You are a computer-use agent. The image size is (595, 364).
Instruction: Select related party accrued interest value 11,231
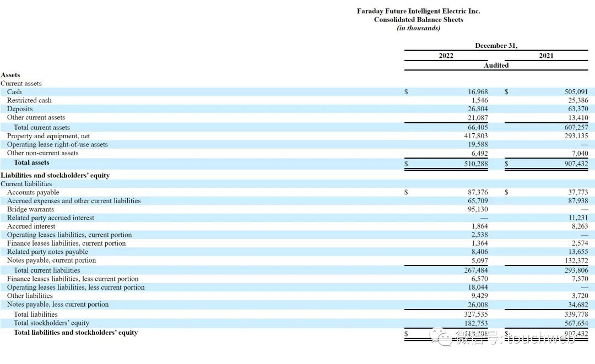click(578, 218)
